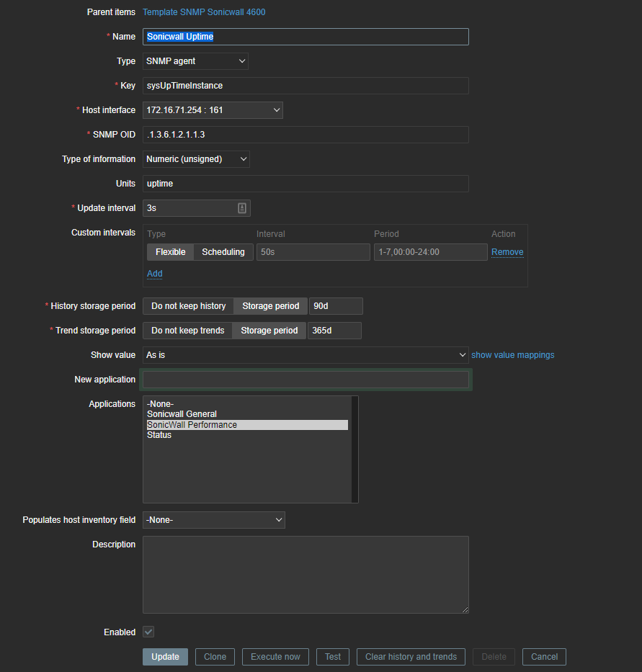Viewport: 642px width, 672px height.
Task: Select Status in the Applications list
Action: pos(159,435)
